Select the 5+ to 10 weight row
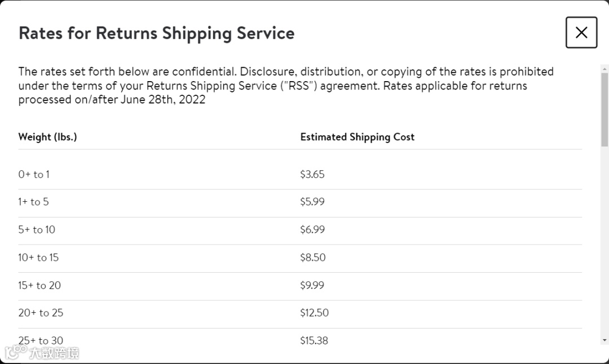This screenshot has height=364, width=609. tap(37, 230)
